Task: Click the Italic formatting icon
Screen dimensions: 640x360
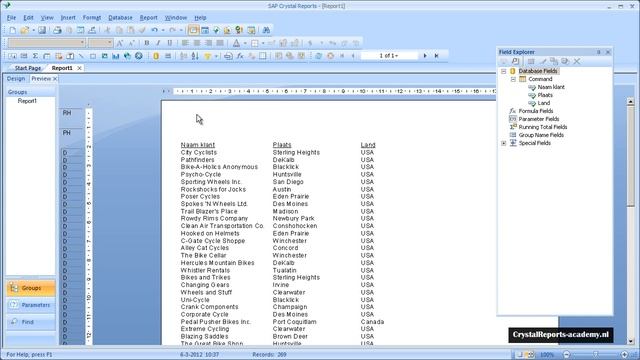Action: click(158, 43)
